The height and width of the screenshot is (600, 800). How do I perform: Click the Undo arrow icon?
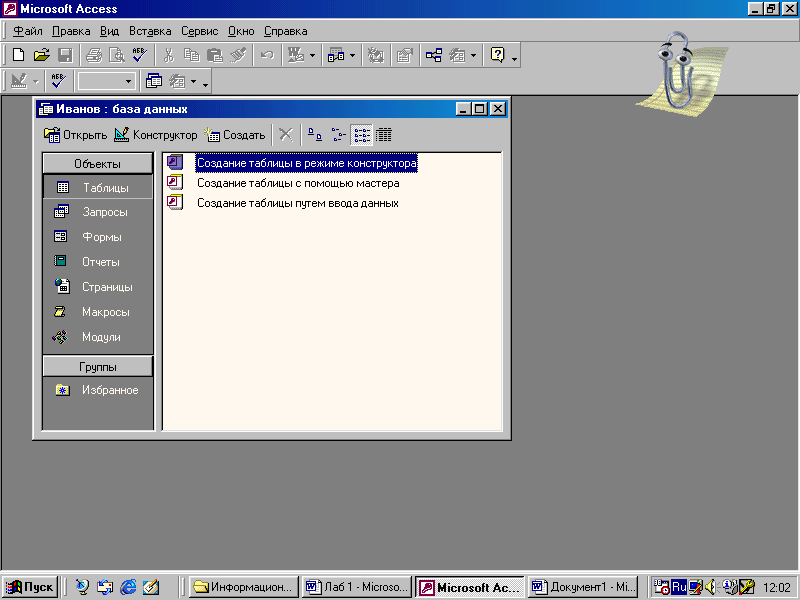tap(267, 55)
